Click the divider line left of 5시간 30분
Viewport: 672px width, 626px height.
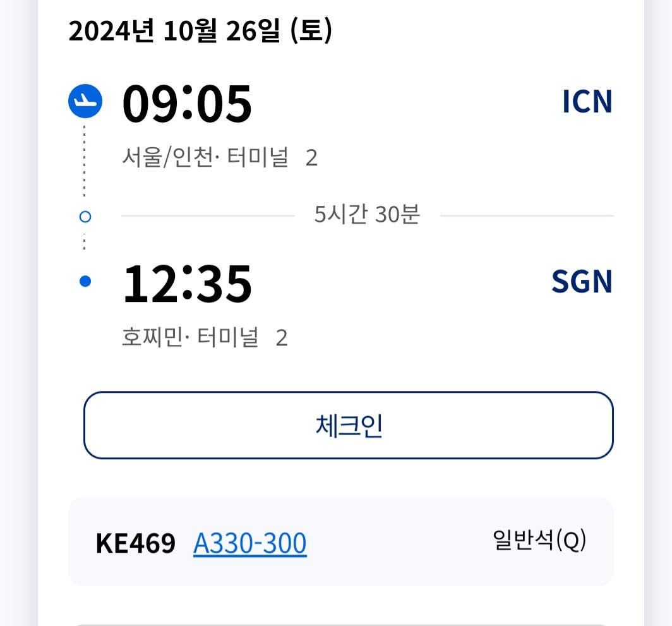pyautogui.click(x=207, y=216)
